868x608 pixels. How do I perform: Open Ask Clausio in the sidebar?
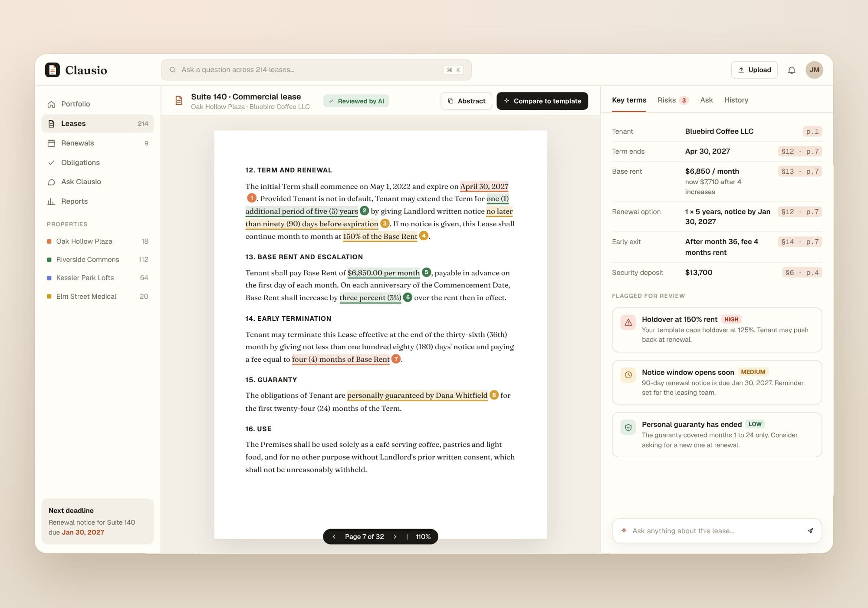click(x=98, y=182)
